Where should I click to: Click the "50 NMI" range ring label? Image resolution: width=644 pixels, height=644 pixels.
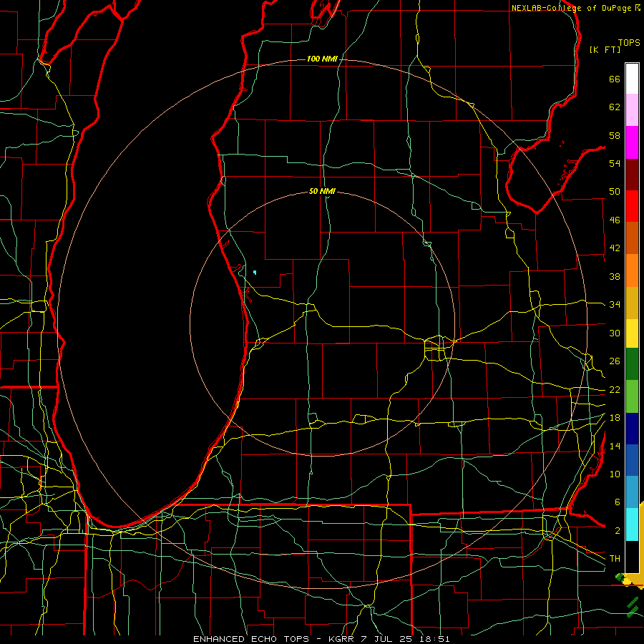pyautogui.click(x=322, y=191)
